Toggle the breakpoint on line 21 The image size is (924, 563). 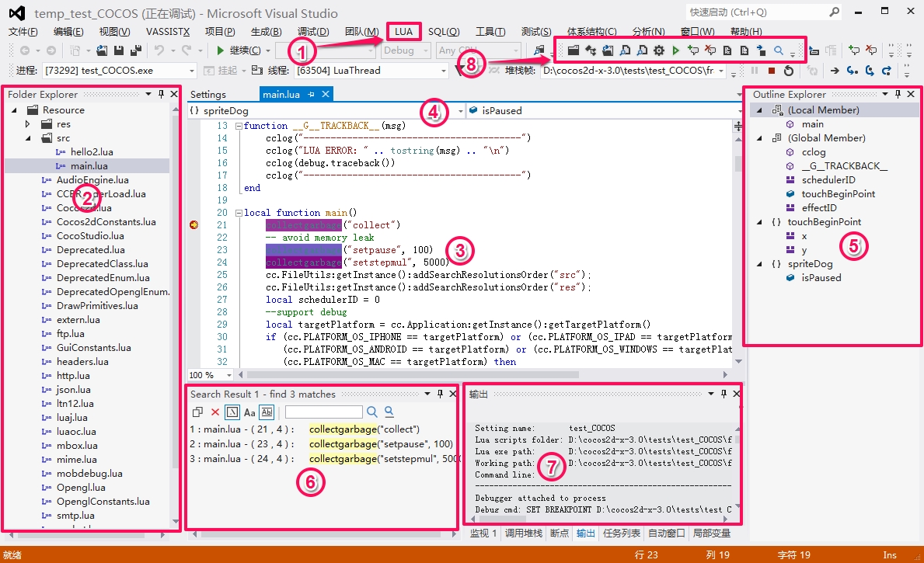(x=194, y=225)
